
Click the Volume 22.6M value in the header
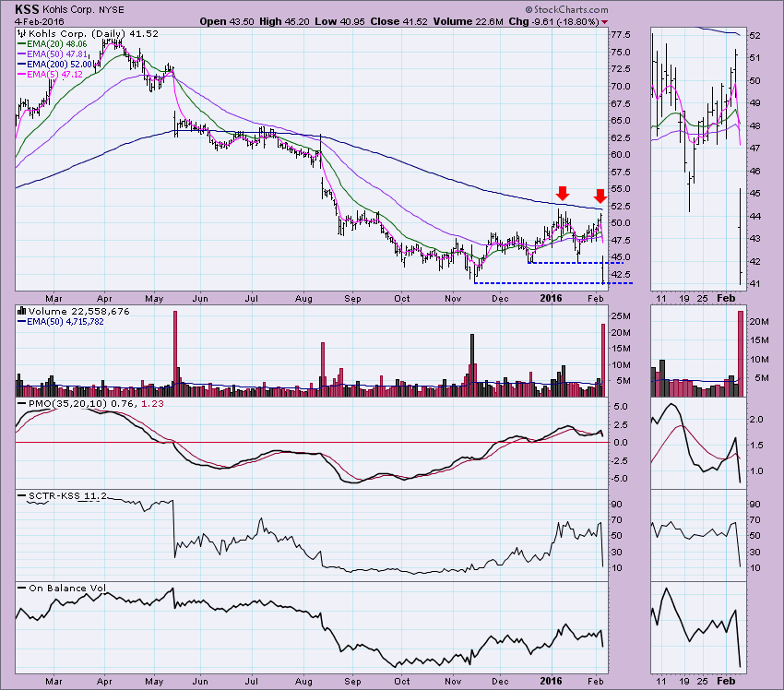[x=468, y=21]
